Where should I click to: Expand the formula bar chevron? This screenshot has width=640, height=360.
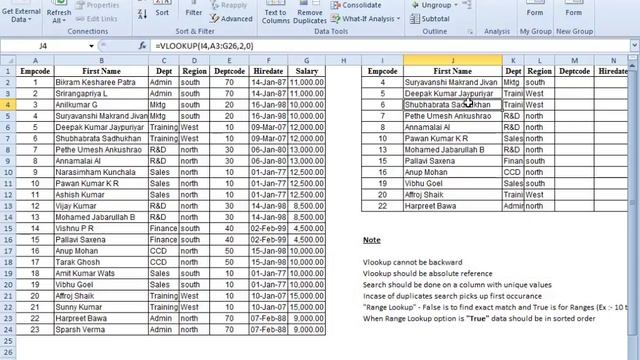pos(634,46)
